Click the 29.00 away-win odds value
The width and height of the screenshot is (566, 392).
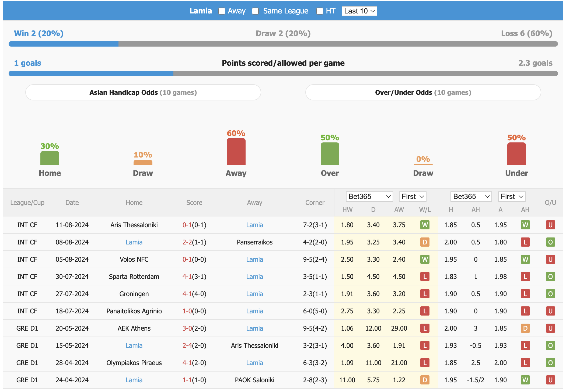399,328
